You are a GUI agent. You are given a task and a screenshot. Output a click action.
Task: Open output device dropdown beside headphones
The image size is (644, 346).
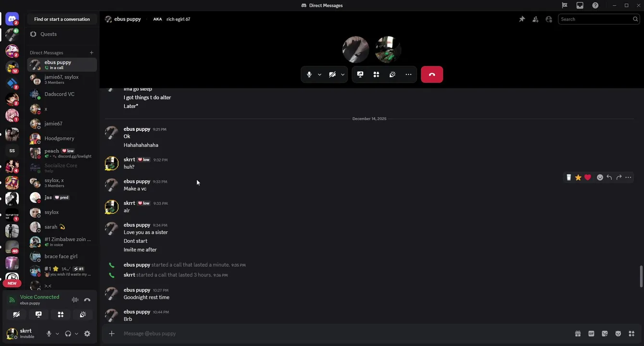click(x=76, y=334)
